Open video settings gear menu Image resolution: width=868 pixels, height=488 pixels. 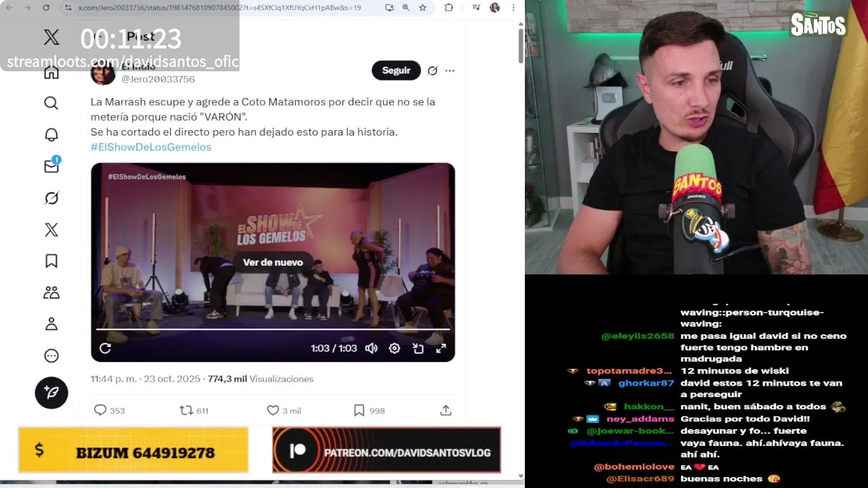point(395,348)
